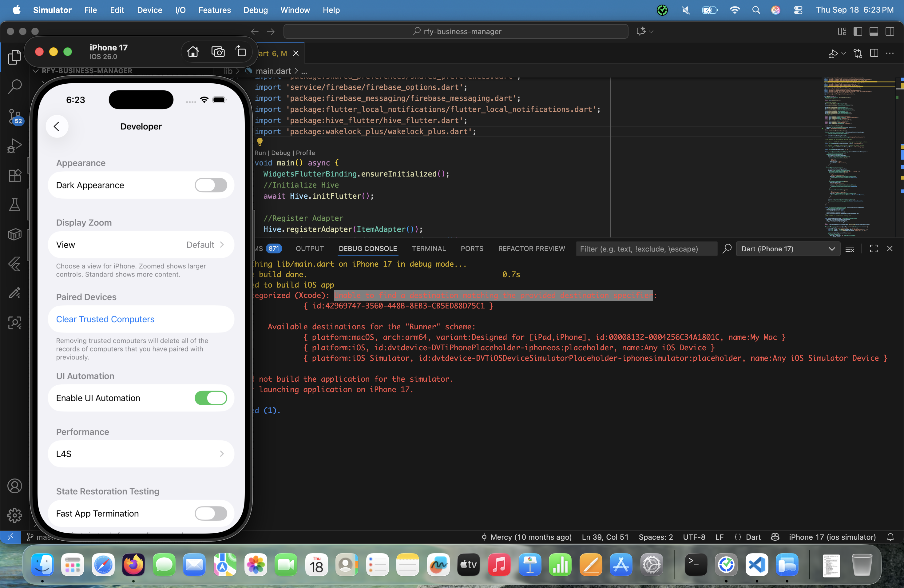The width and height of the screenshot is (904, 588).
Task: Take a Simulator screenshot
Action: tap(218, 51)
